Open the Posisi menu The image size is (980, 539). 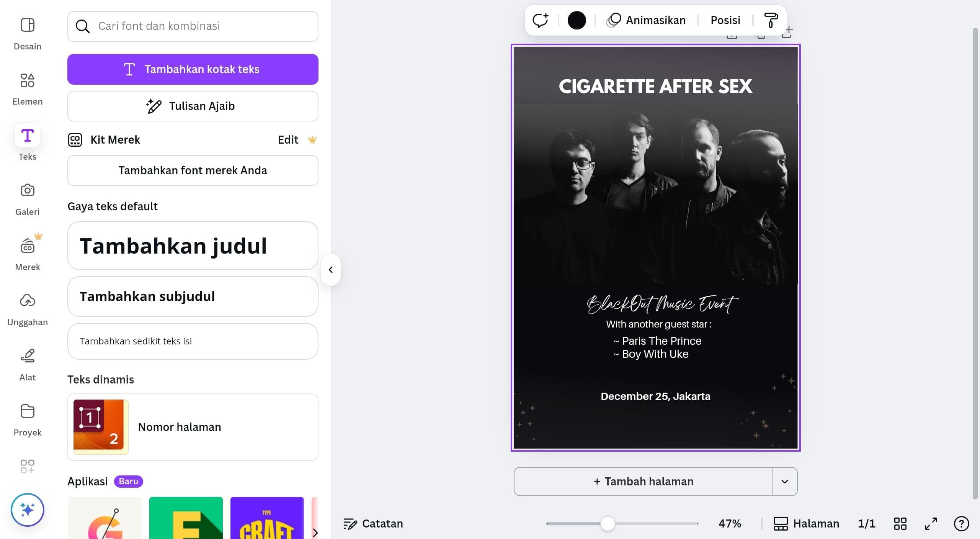(x=725, y=20)
